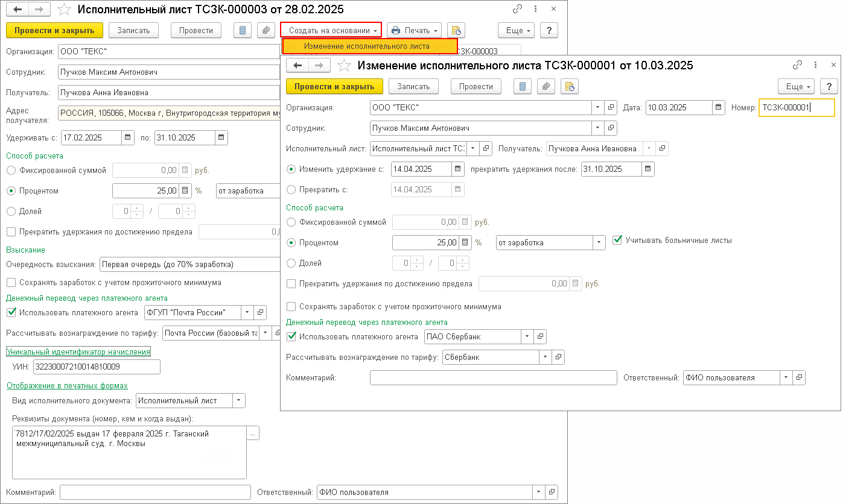Increase the Долей numerator stepper in front window
Screen dimensions: 843x504
pyautogui.click(x=417, y=260)
